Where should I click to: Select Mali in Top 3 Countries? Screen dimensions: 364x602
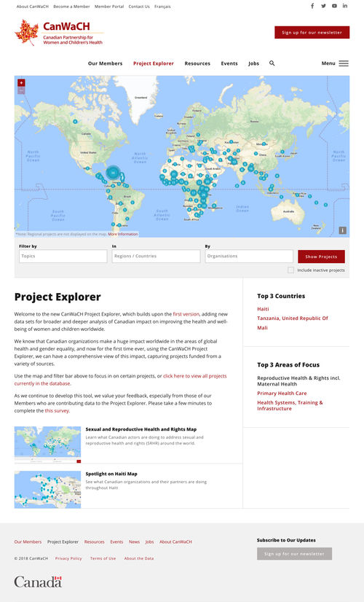(262, 328)
